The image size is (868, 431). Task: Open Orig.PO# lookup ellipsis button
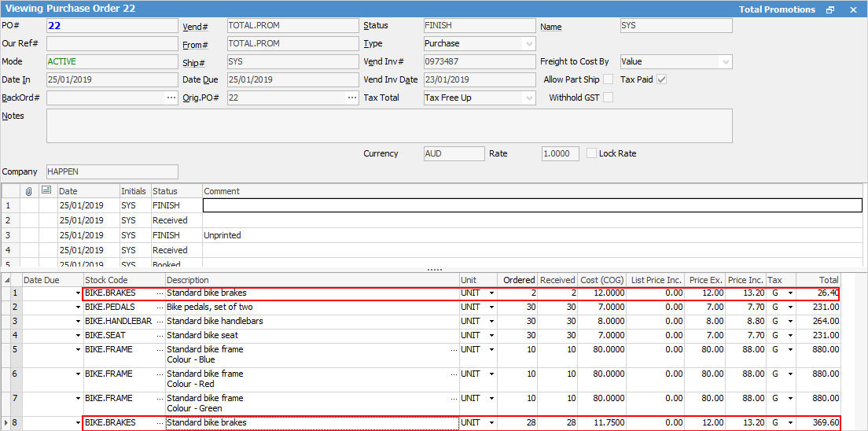pos(351,98)
